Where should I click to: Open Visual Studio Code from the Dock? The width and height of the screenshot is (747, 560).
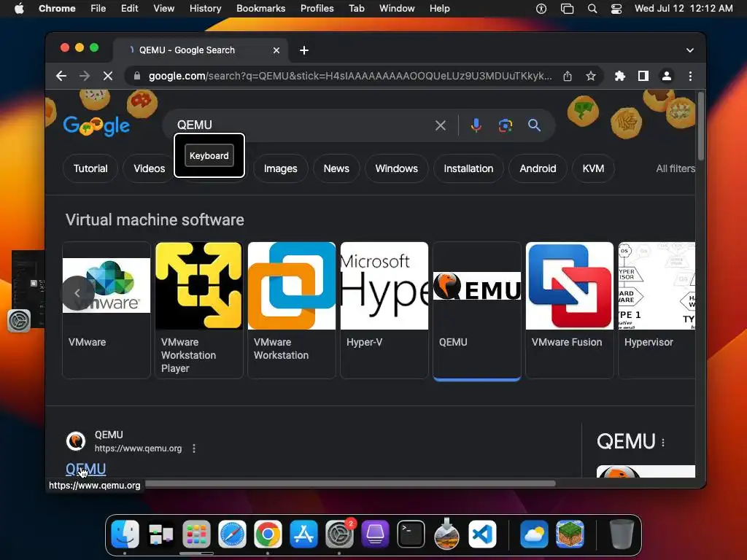point(482,534)
